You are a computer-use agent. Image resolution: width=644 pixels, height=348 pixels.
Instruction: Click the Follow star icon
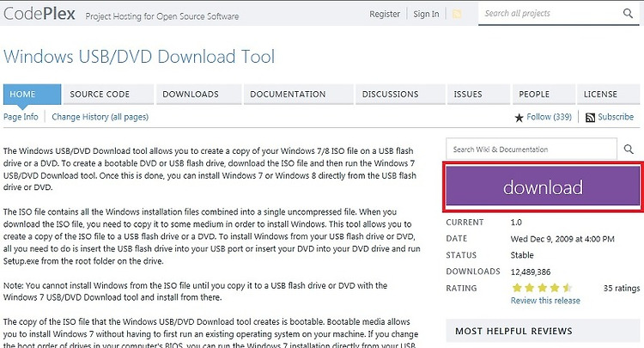click(519, 118)
